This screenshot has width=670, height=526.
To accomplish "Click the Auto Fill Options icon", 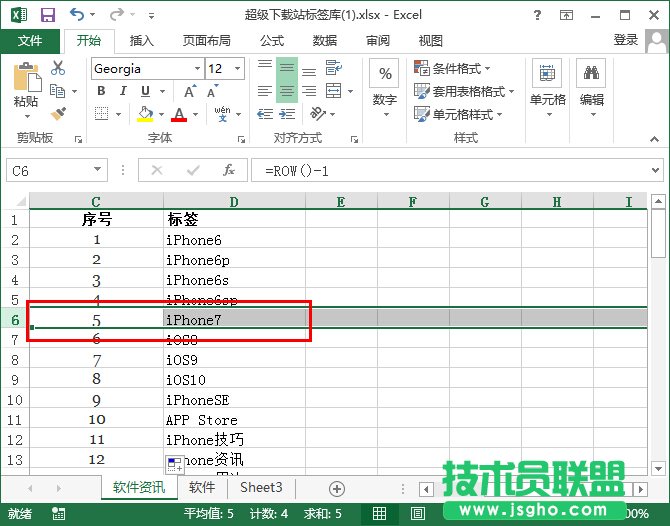I will pyautogui.click(x=174, y=464).
